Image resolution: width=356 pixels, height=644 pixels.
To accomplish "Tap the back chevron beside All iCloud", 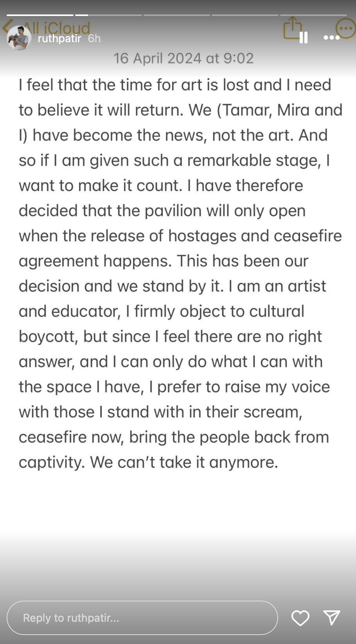I will tap(6, 27).
